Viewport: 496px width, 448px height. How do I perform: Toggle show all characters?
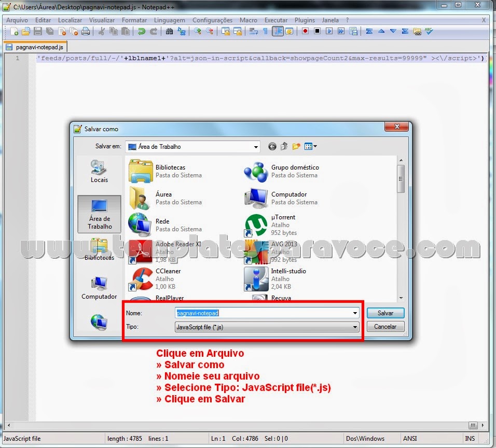tap(265, 31)
